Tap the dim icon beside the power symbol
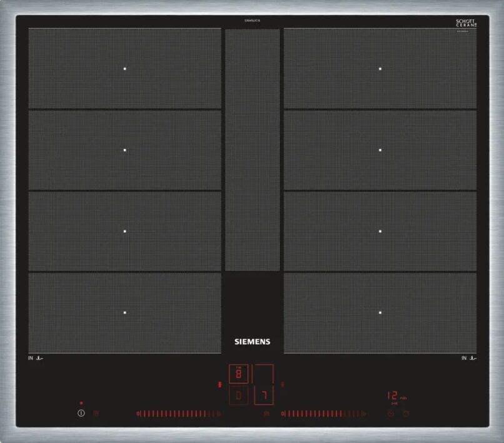Viewport: 504px width, 443px height. 96,413
